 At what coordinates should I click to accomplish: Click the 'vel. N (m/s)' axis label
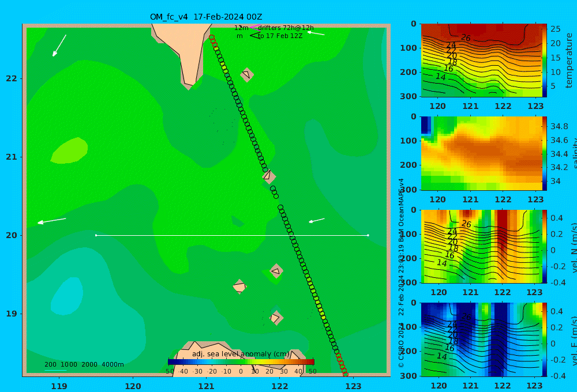(x=574, y=247)
